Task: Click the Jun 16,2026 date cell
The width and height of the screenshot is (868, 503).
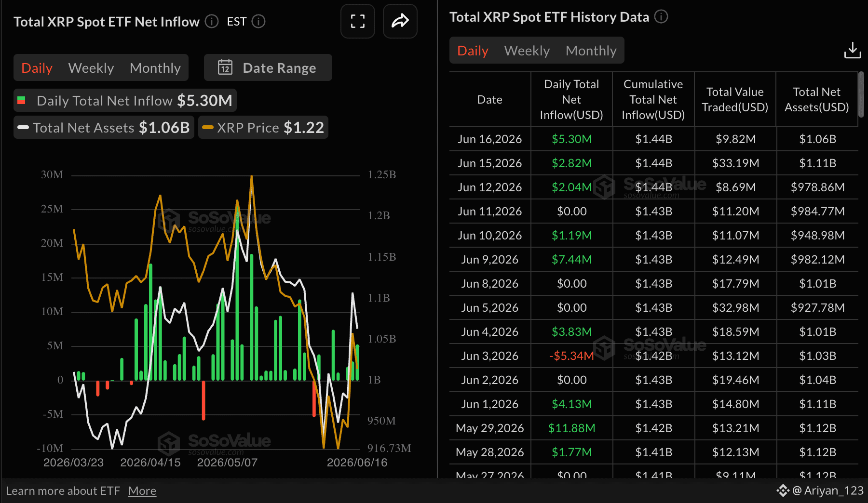Action: 490,139
